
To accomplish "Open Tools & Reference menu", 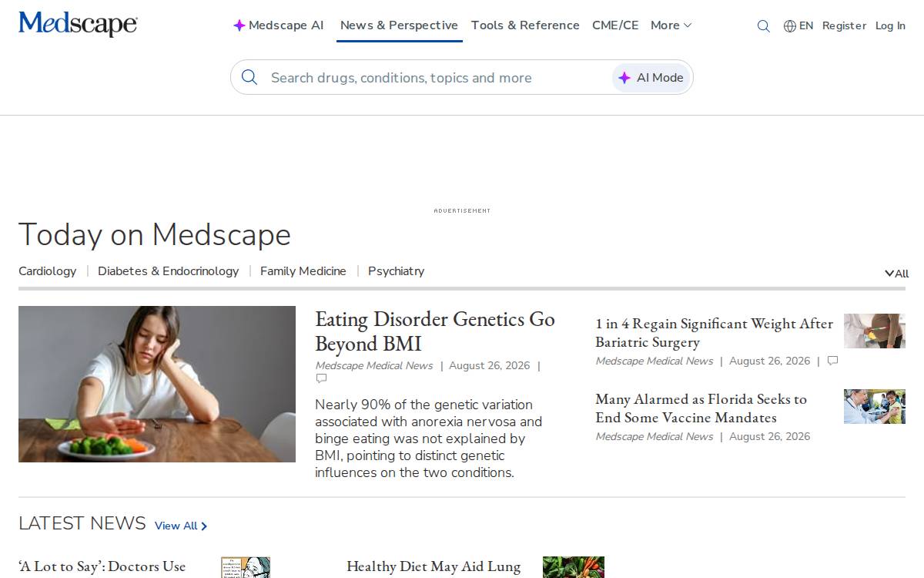I will point(525,25).
